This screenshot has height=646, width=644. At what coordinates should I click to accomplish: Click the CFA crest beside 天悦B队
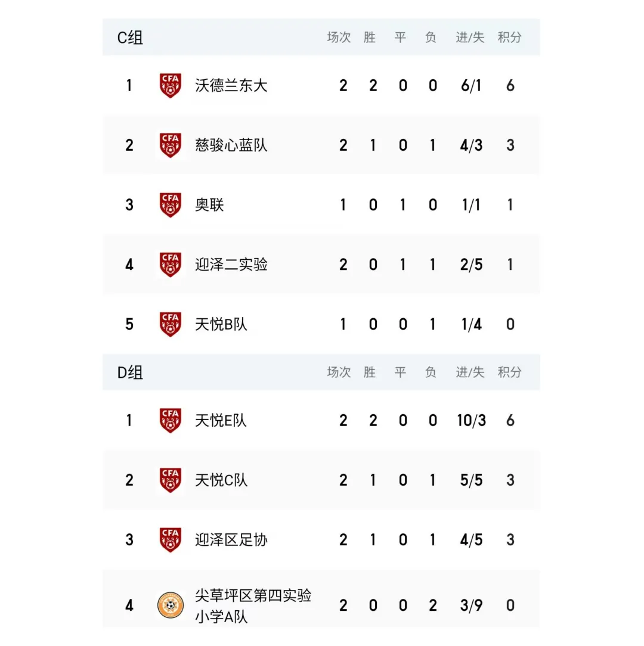pyautogui.click(x=171, y=324)
